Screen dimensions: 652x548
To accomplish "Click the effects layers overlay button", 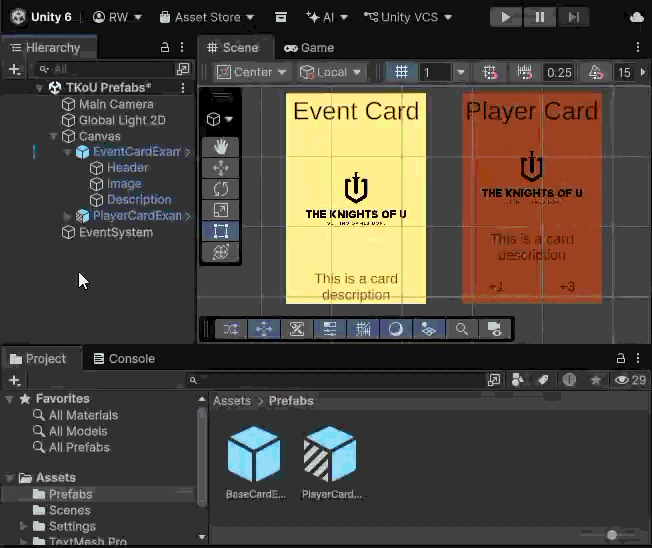I will click(x=428, y=329).
